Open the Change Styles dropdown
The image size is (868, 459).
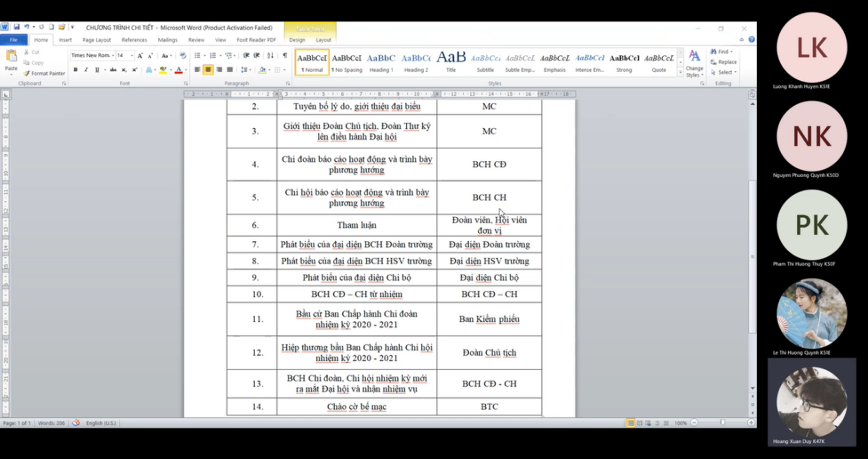(x=695, y=64)
